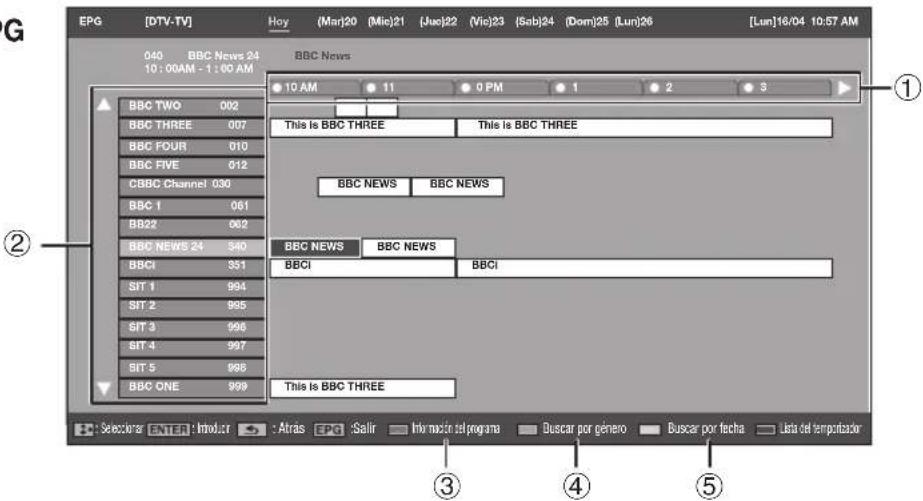The image size is (923, 501).
Task: Open later BBC NEWS programme on CBBC Channel row
Action: 458,186
